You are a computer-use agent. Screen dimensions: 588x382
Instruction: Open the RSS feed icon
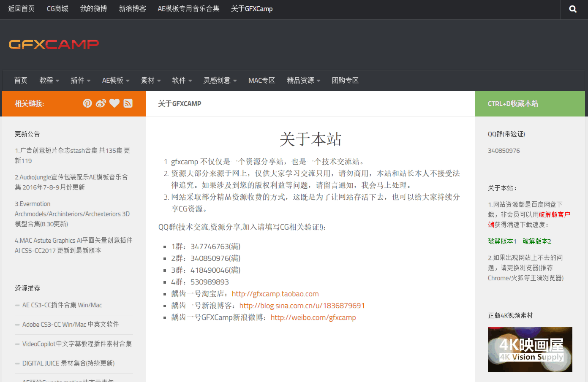click(128, 103)
